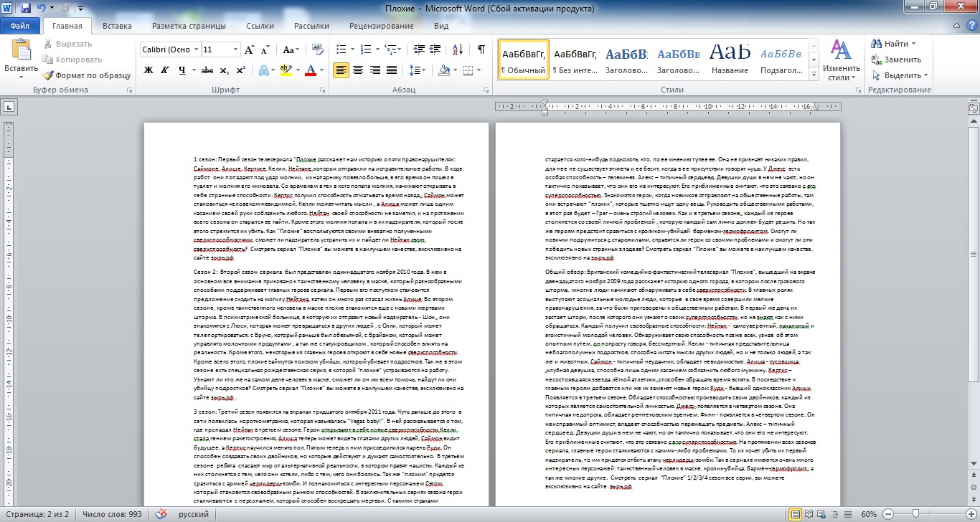Switch to the Рецензирование tab
The width and height of the screenshot is (980, 522).
tap(381, 27)
